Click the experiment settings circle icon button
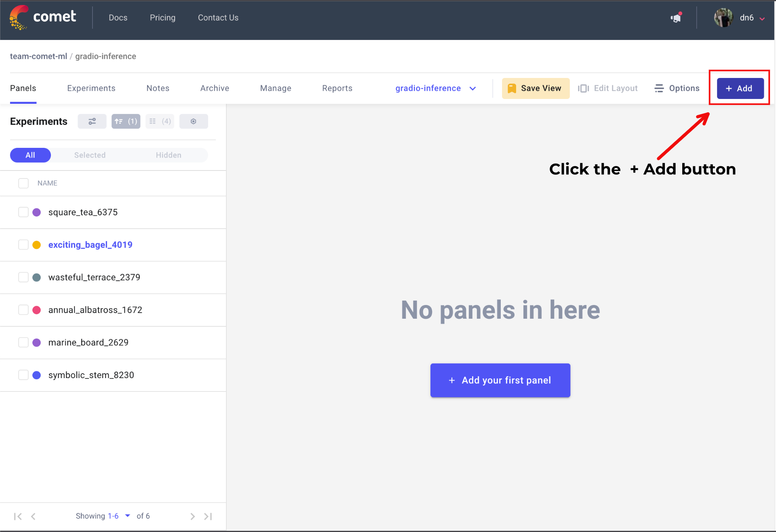The width and height of the screenshot is (776, 532). click(194, 121)
